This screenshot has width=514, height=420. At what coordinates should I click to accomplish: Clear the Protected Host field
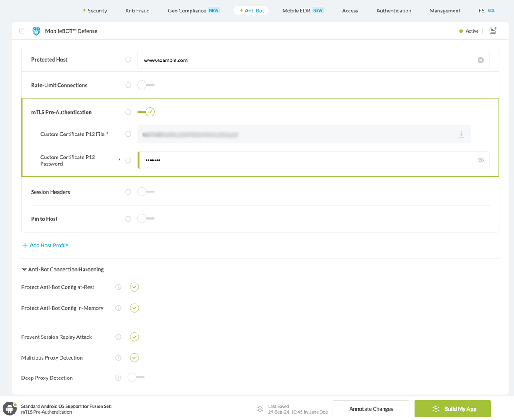tap(481, 60)
